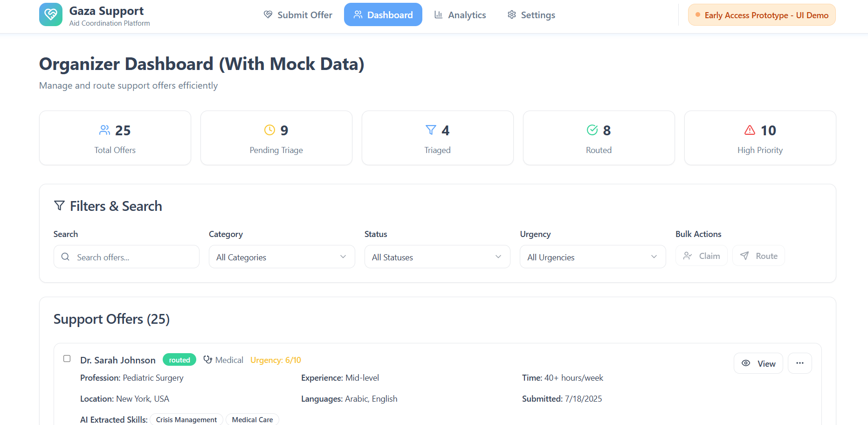
Task: Click the Organizer Dashboard heading
Action: (201, 64)
